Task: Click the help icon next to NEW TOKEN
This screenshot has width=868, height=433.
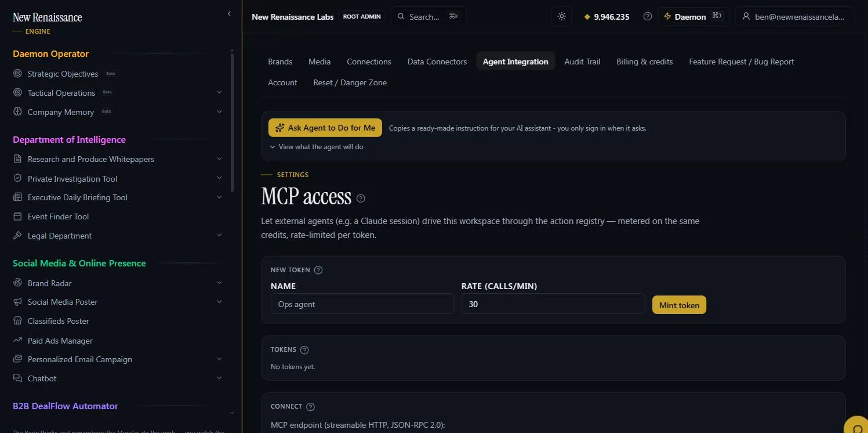Action: (318, 270)
